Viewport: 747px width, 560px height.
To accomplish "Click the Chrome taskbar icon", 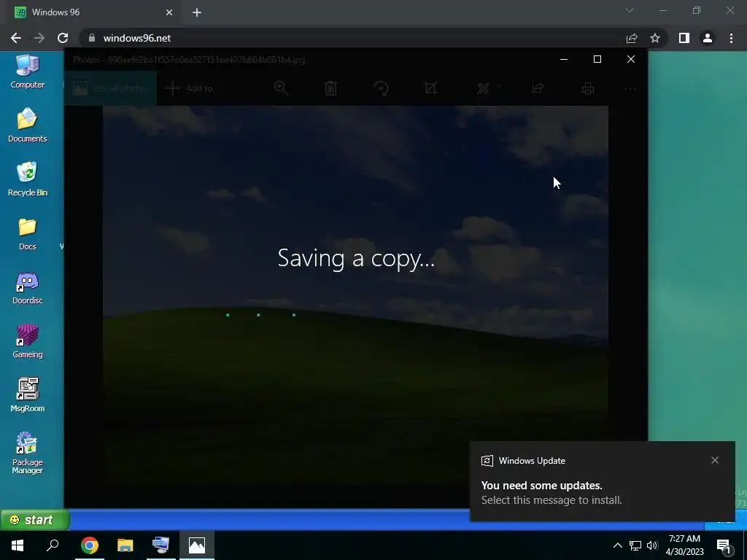I will (90, 545).
